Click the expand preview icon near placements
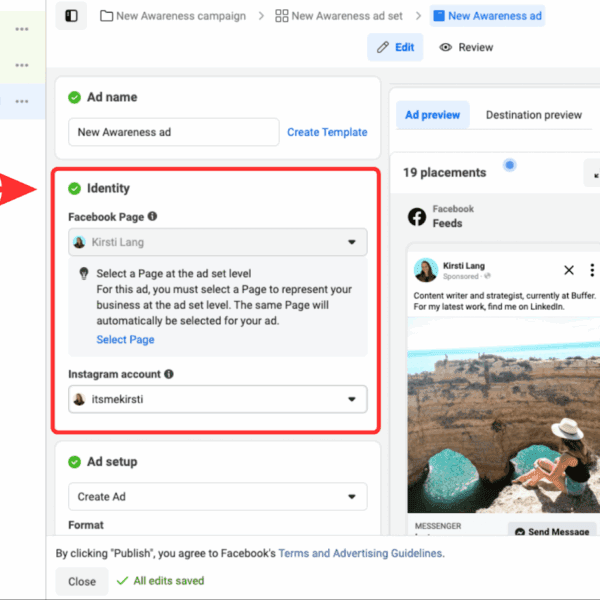This screenshot has height=600, width=600. tap(592, 173)
